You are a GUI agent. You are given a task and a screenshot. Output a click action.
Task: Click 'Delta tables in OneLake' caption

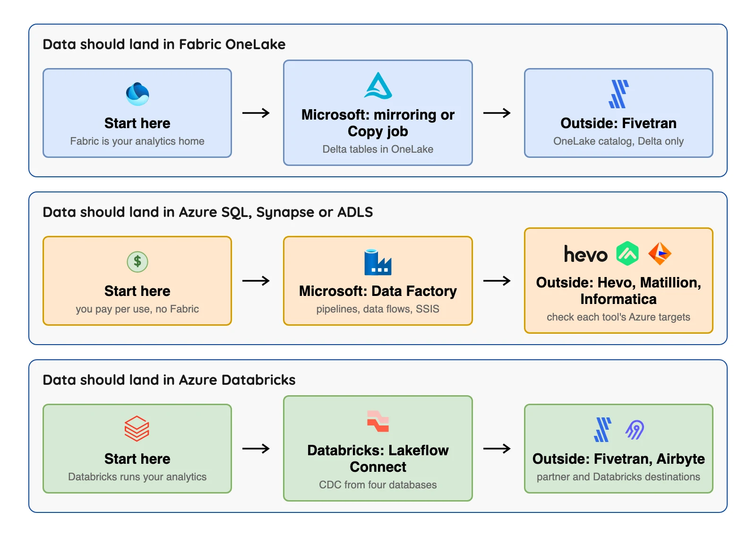tap(378, 149)
